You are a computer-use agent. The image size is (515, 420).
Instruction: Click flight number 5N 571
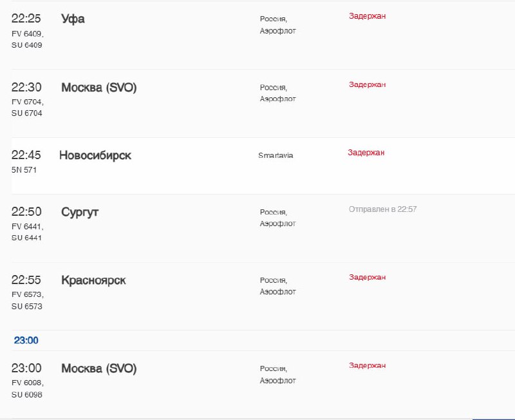tap(24, 170)
